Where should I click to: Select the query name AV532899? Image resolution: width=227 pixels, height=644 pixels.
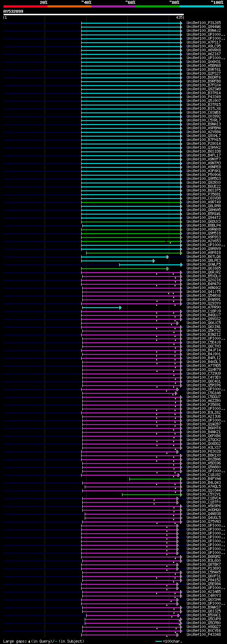click(x=13, y=11)
